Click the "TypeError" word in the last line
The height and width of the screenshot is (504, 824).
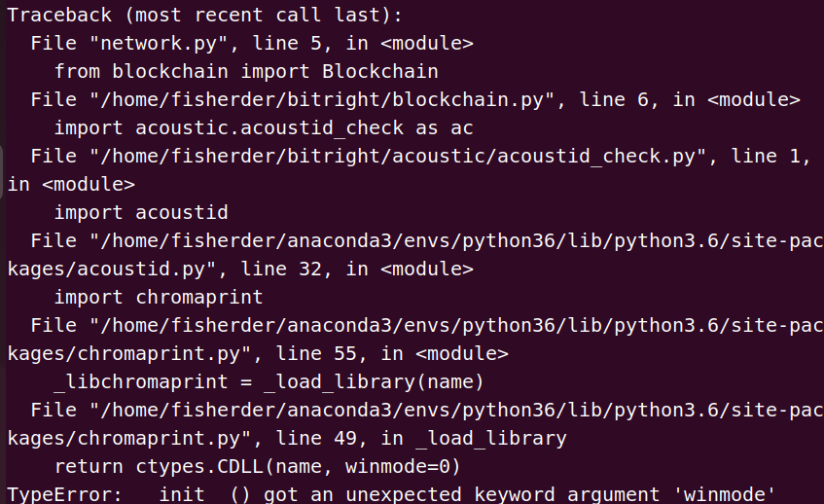pyautogui.click(x=59, y=494)
